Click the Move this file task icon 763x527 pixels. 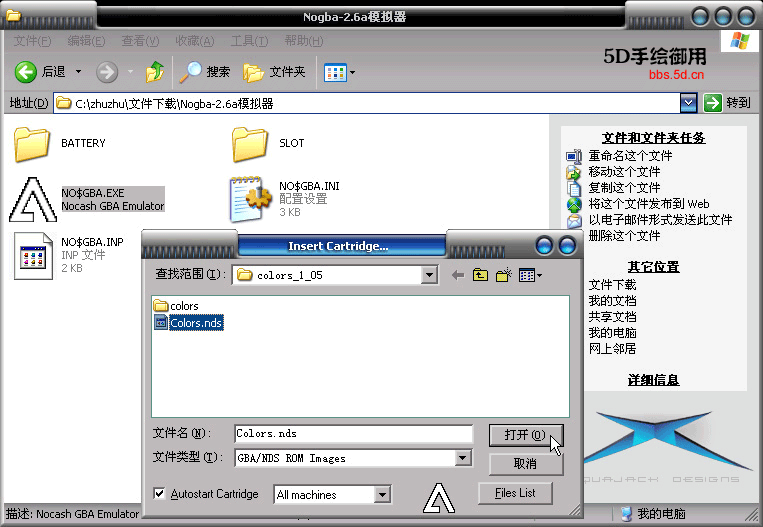[x=574, y=172]
